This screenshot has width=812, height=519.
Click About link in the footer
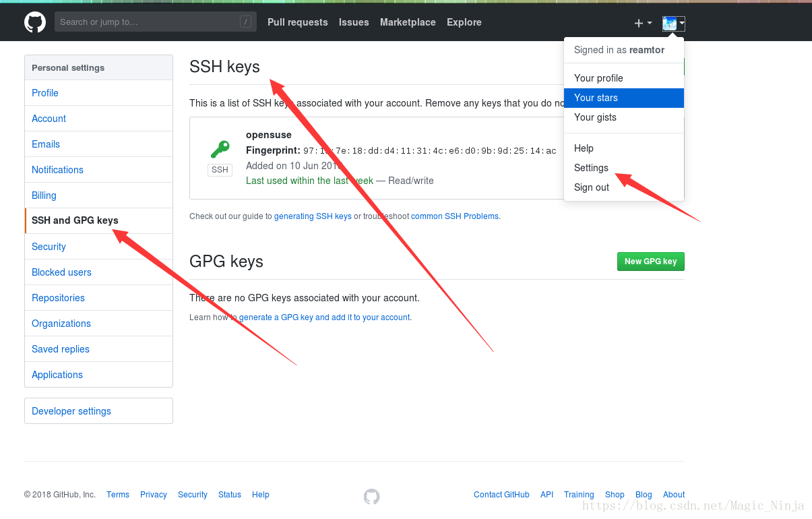(x=674, y=495)
